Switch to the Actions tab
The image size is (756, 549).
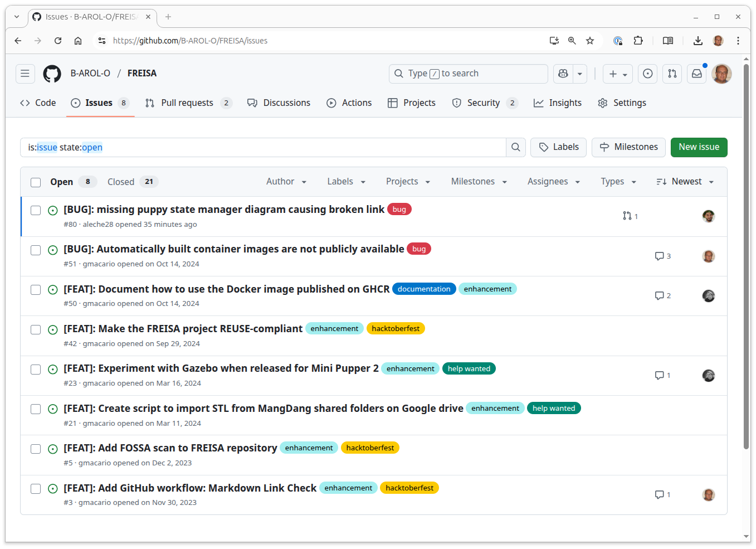pyautogui.click(x=349, y=103)
